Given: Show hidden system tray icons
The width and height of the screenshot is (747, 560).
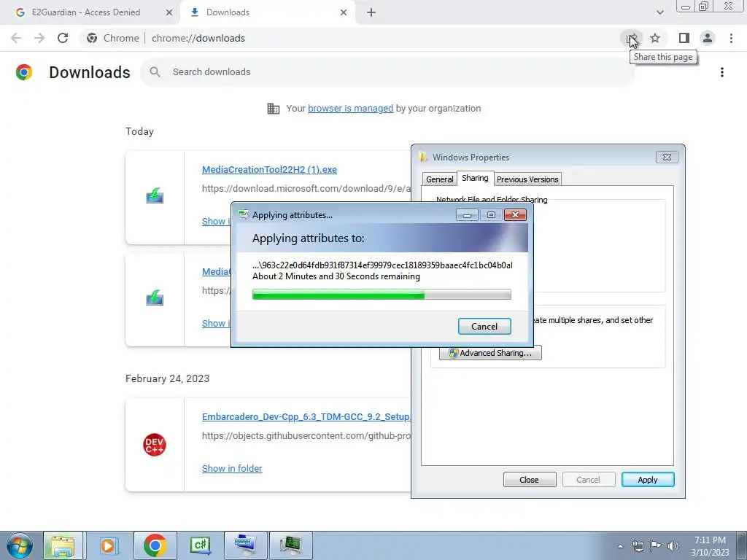Looking at the screenshot, I should point(620,546).
